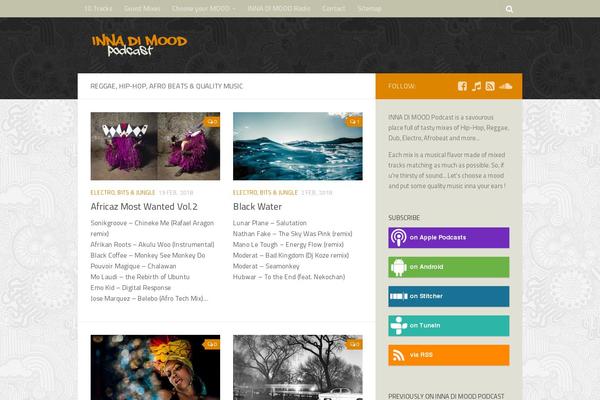
Task: Click the 2 Feb, 2018 post date
Action: (317, 193)
